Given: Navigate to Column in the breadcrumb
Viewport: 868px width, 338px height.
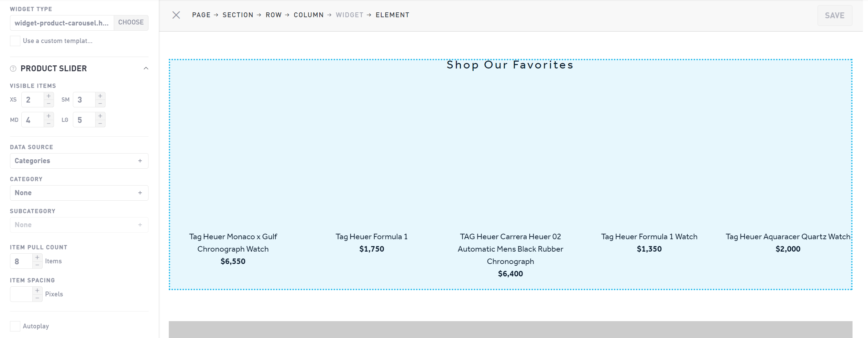Looking at the screenshot, I should (308, 15).
